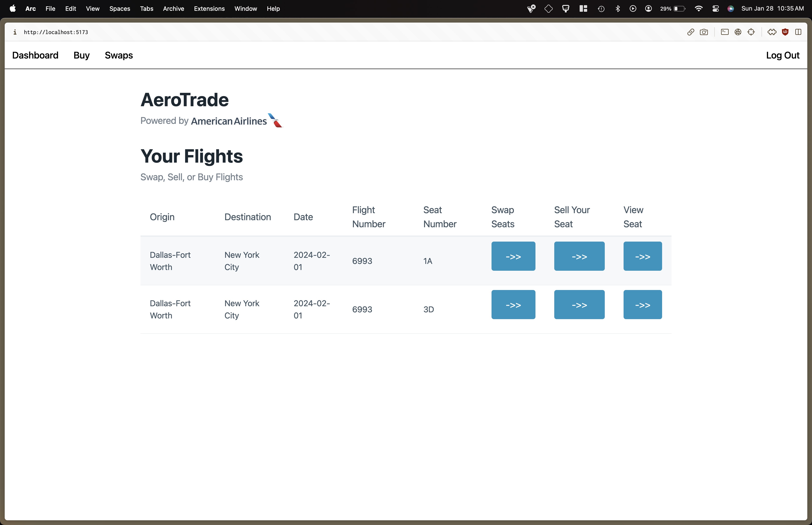Click the page info icon beside the URL
Screen dimensions: 812x525
(15, 32)
